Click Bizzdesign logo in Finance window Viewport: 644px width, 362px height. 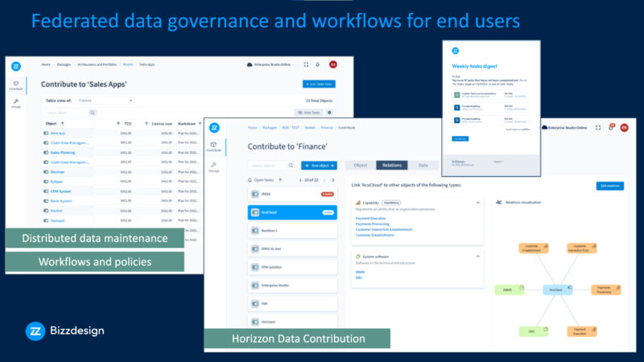[x=214, y=128]
